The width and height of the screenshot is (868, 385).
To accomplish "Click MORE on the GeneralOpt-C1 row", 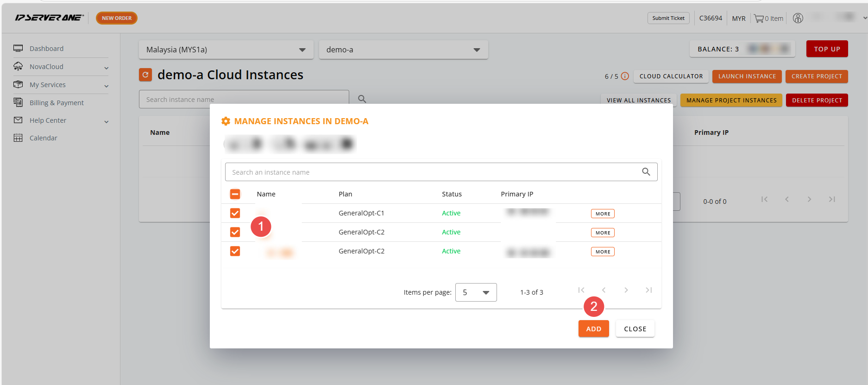I will (602, 214).
